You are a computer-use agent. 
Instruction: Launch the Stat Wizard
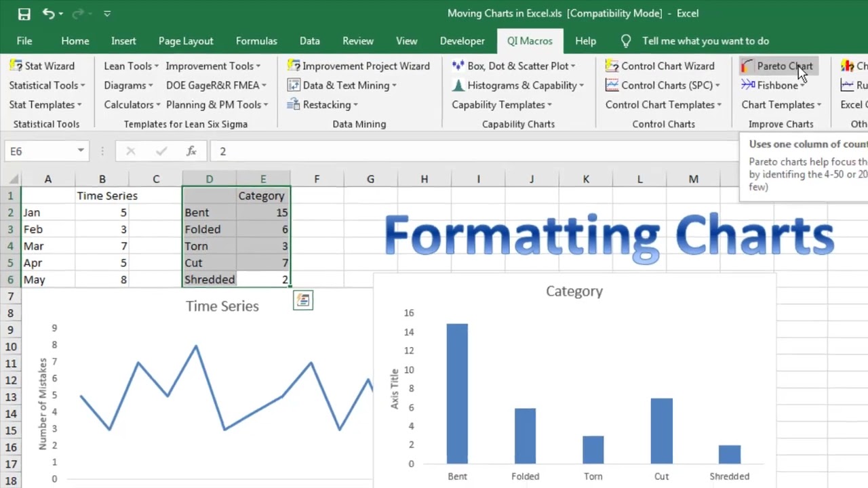click(x=42, y=66)
